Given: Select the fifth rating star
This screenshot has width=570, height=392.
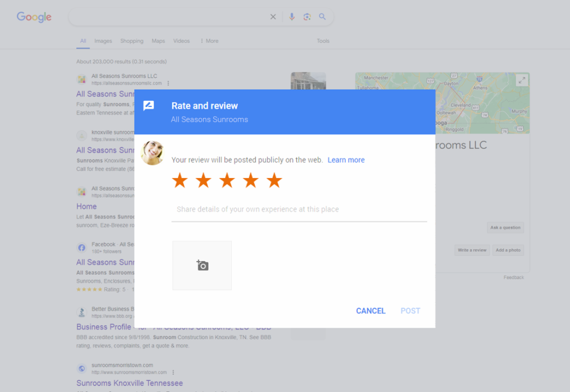Looking at the screenshot, I should 274,180.
